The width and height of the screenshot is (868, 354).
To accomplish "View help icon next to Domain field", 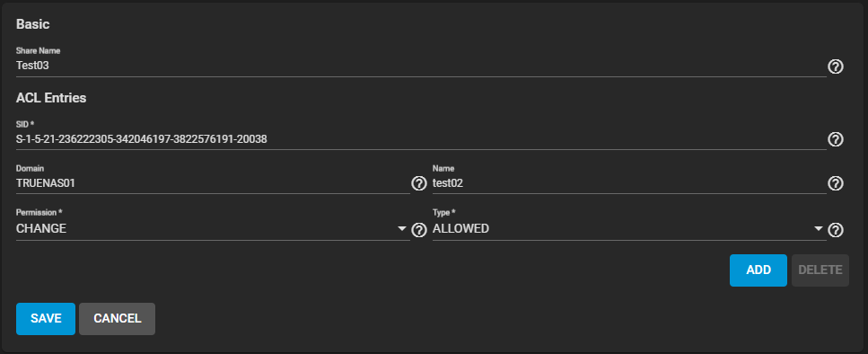I will coord(419,183).
